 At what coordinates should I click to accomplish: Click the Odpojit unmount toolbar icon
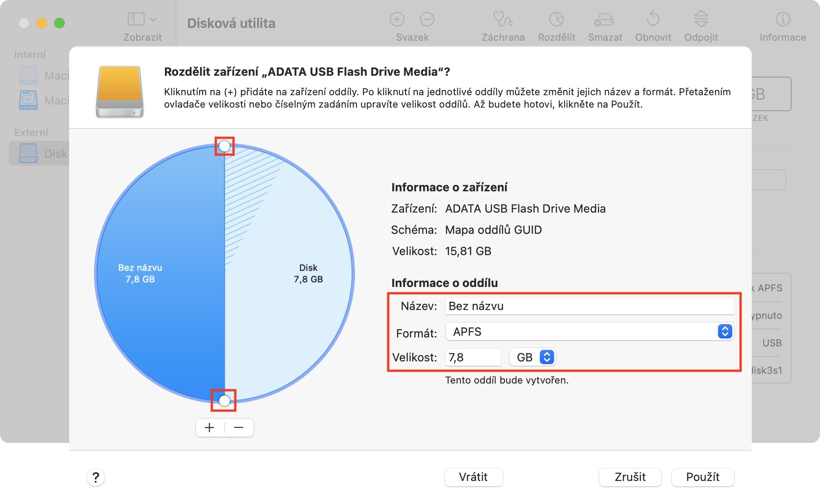(x=701, y=20)
